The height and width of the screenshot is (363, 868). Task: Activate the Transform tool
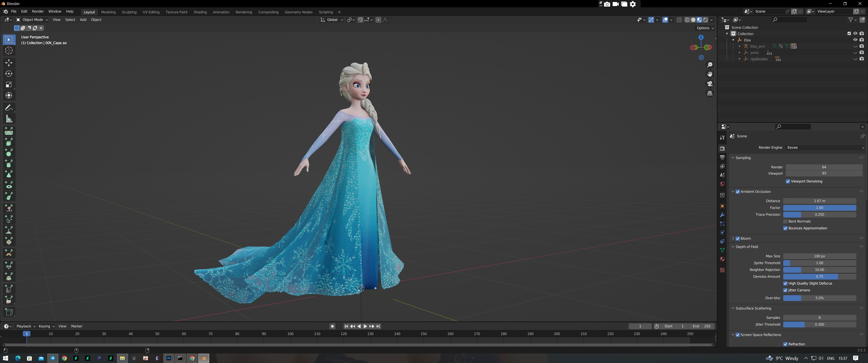9,96
